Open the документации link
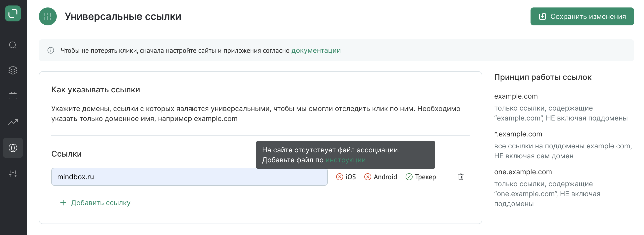Screen dimensions: 644x235 (x=316, y=51)
